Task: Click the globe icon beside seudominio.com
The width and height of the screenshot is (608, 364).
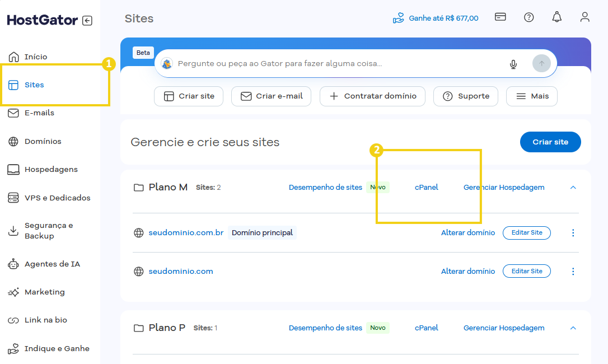Action: [x=138, y=271]
